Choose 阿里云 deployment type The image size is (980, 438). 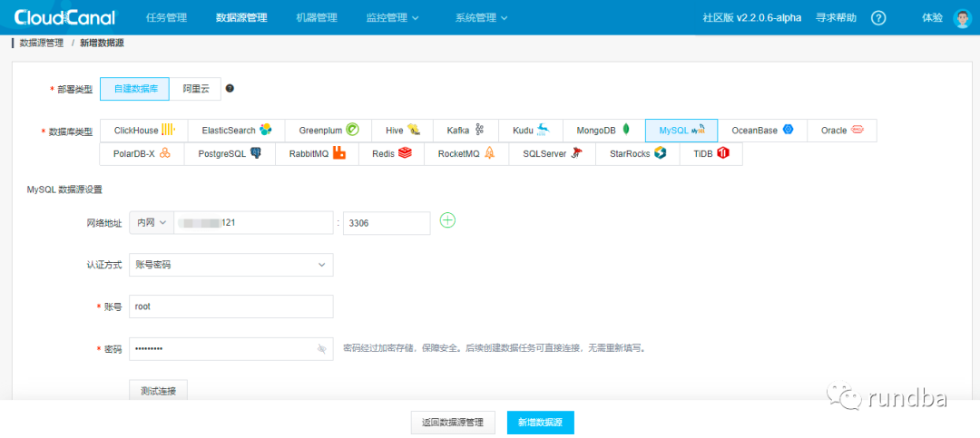coord(196,89)
